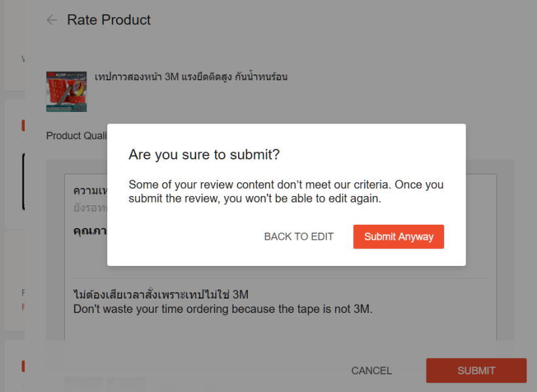Choose BACK TO EDIT

tap(299, 237)
